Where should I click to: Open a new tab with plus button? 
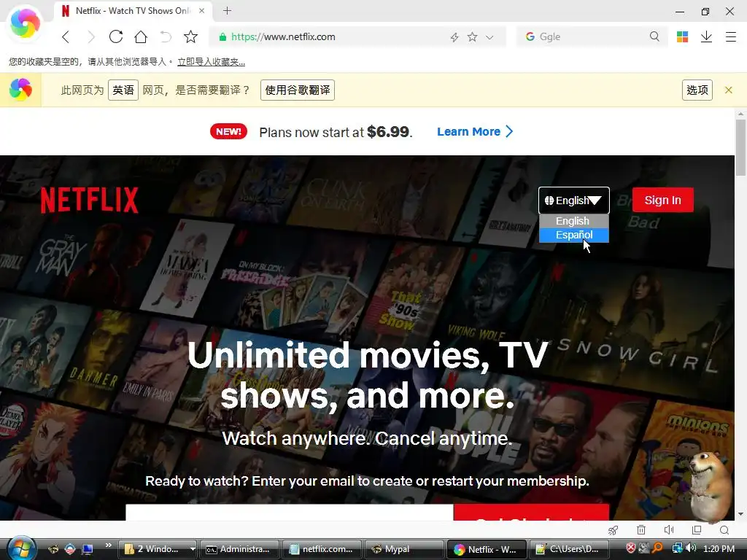(x=228, y=10)
